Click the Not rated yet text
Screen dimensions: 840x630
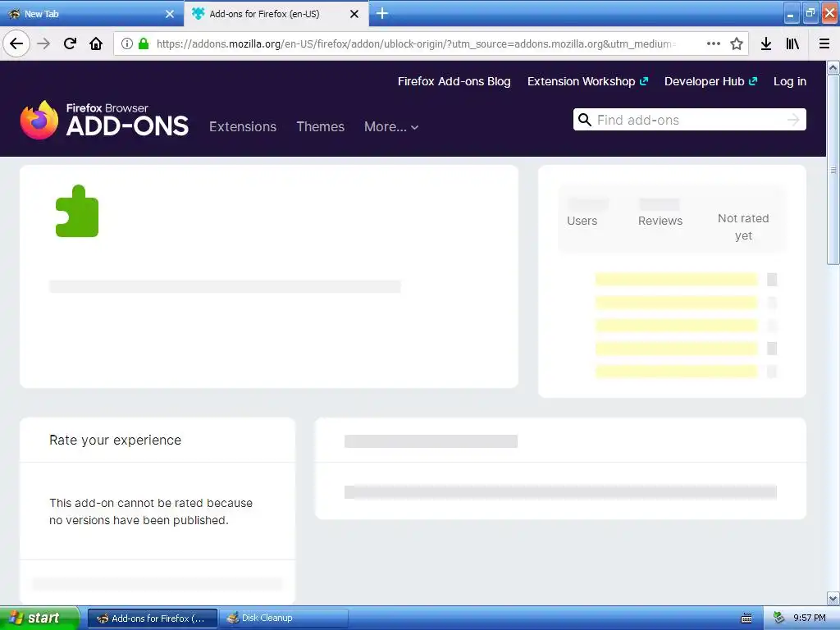pyautogui.click(x=743, y=226)
